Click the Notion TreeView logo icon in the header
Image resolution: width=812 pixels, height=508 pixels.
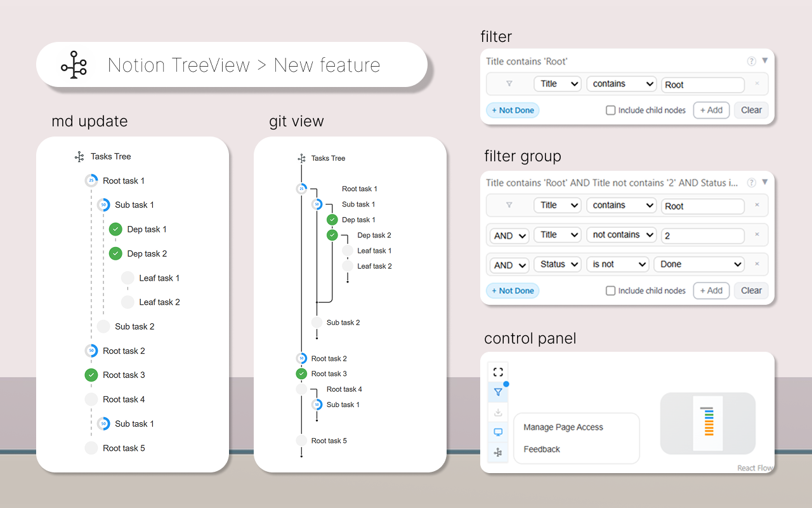point(74,65)
